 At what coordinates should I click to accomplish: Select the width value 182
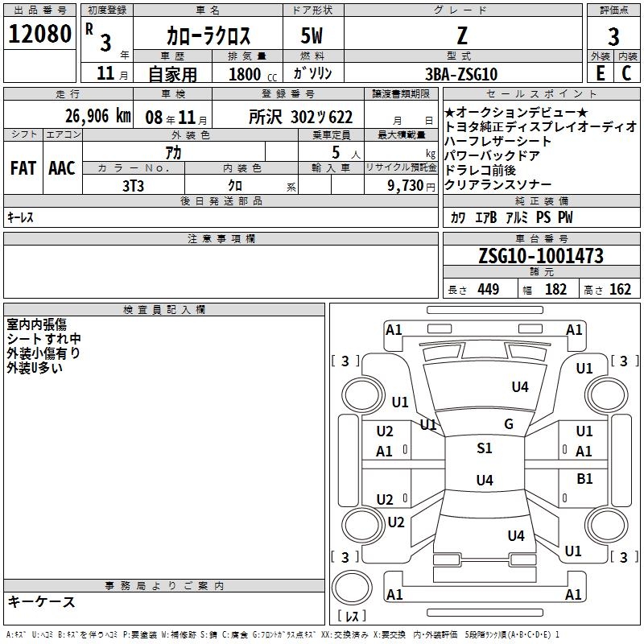(555, 290)
